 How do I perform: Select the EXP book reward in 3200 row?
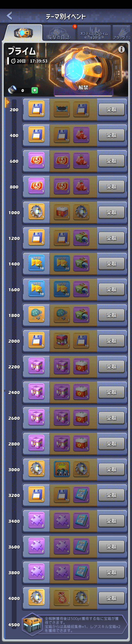click(x=81, y=494)
